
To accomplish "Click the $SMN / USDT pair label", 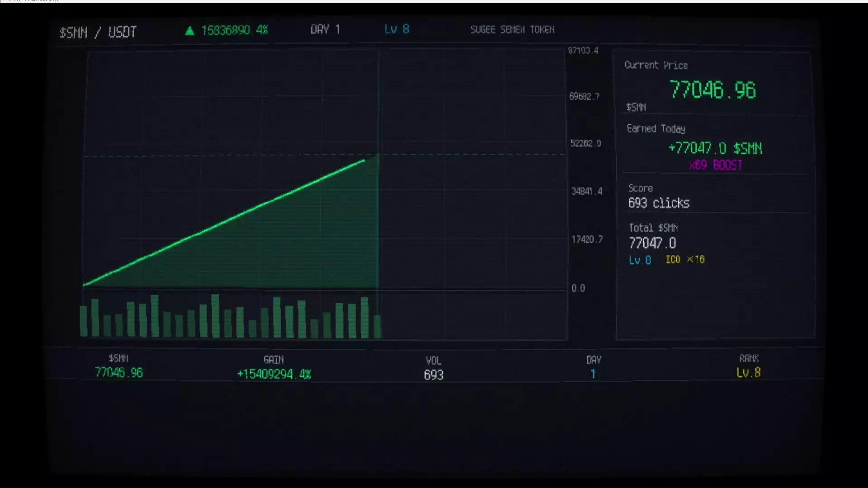I will 98,33.
